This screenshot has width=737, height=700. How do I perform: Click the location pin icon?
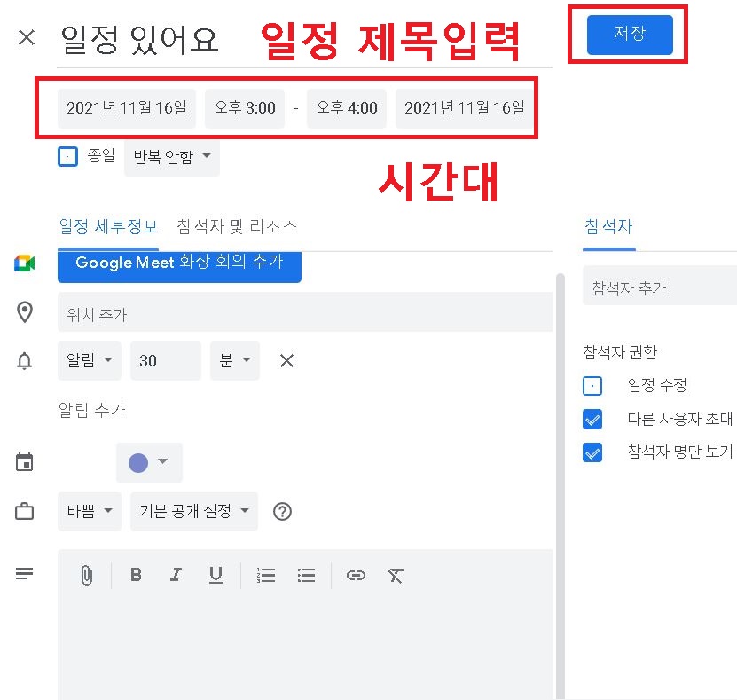25,312
